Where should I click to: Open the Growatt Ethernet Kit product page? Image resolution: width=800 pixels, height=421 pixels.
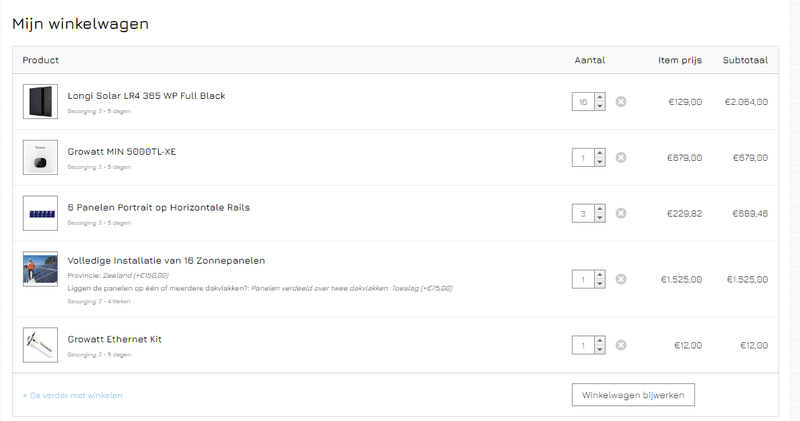pos(114,339)
